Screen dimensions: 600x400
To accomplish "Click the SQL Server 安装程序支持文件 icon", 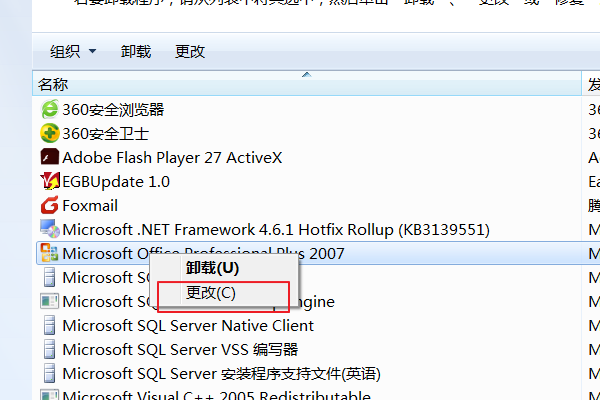I will click(49, 373).
